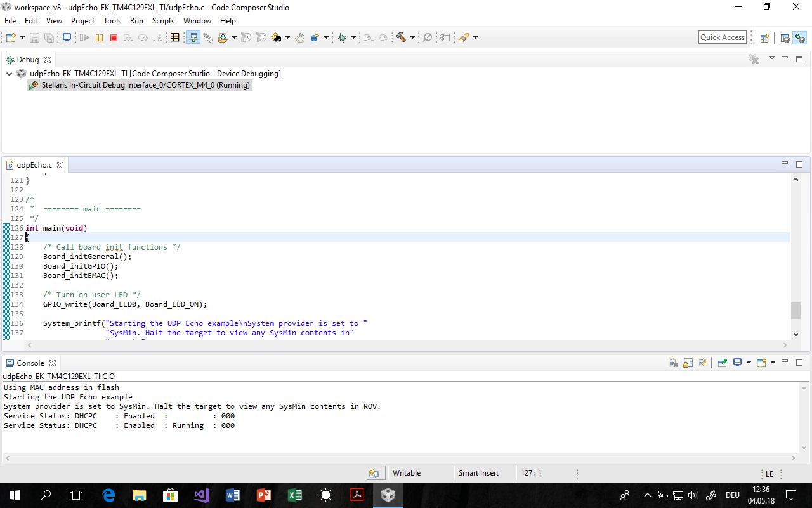Click the Writable status bar entry
The height and width of the screenshot is (508, 812).
tap(407, 473)
